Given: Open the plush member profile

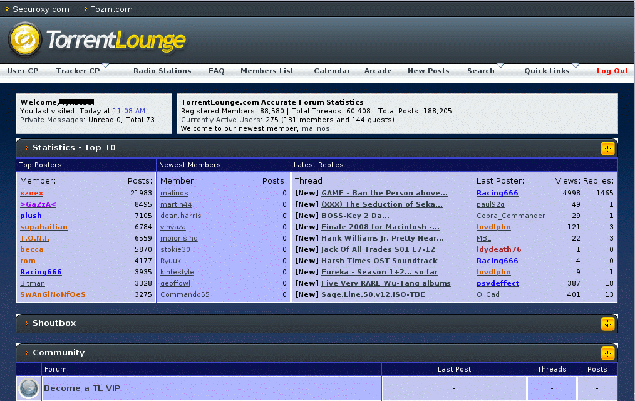Looking at the screenshot, I should [x=31, y=215].
